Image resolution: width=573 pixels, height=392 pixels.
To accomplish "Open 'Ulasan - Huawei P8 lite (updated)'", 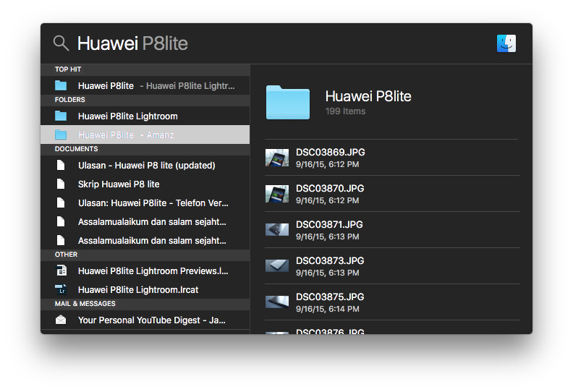I will 145,166.
